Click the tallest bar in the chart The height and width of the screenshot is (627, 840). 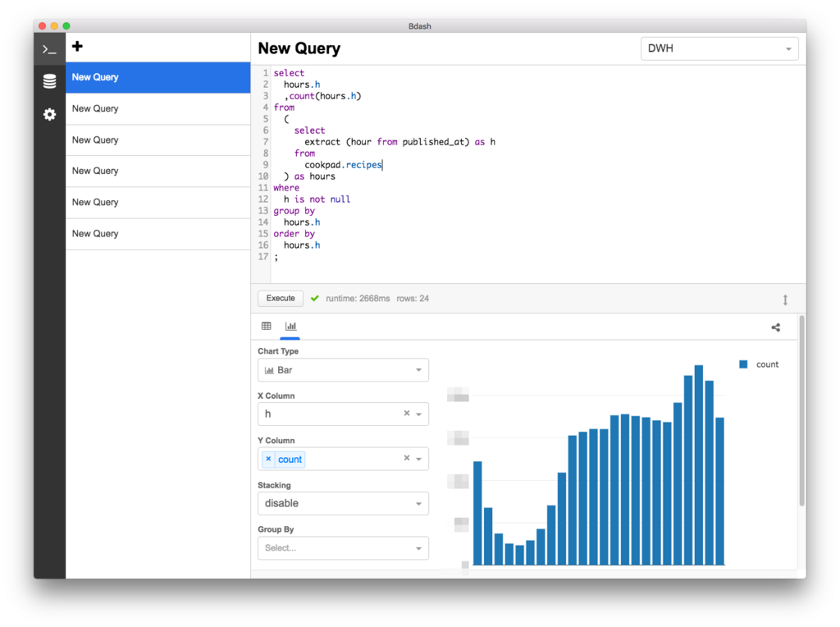[699, 465]
